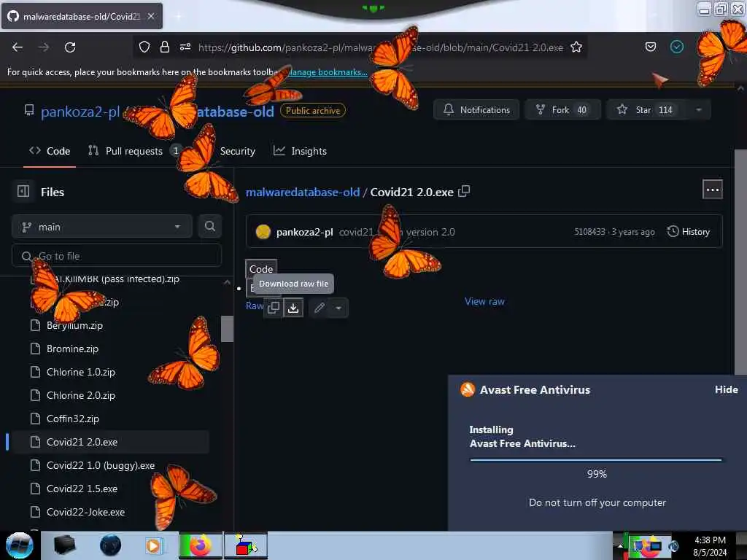Copy path icon next to Covid21 2.0.exe
This screenshot has height=560, width=747.
463,192
